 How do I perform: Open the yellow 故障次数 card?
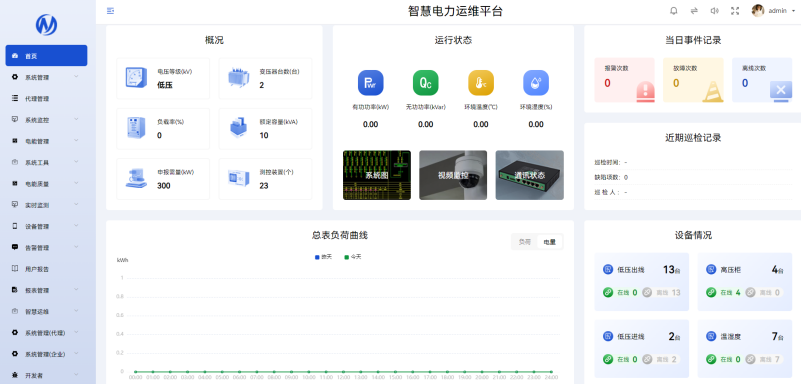click(693, 80)
